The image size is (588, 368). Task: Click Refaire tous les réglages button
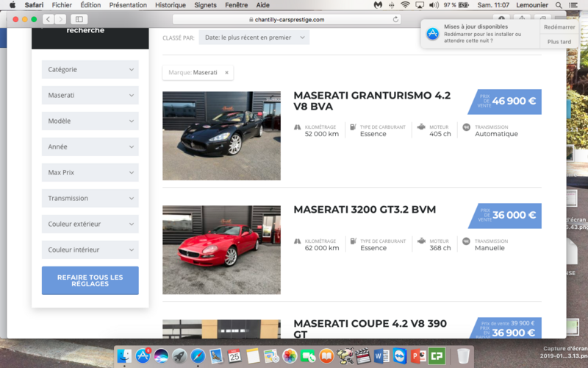pyautogui.click(x=90, y=280)
